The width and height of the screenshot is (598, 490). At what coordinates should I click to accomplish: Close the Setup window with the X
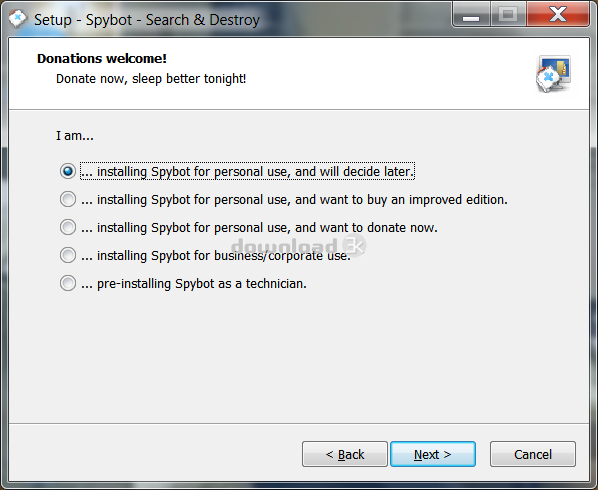pos(558,14)
